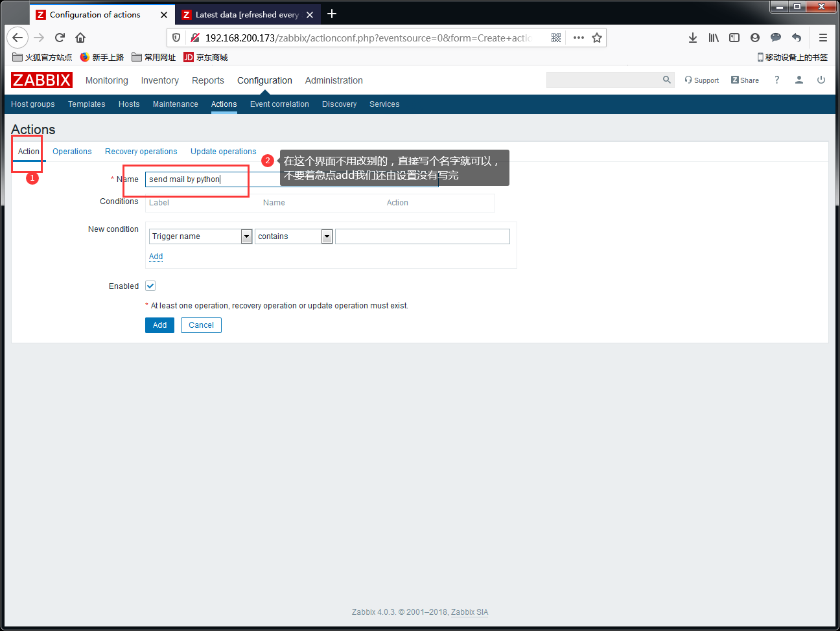Click the Zabbix search magnifier icon
This screenshot has height=631, width=840.
coord(666,80)
